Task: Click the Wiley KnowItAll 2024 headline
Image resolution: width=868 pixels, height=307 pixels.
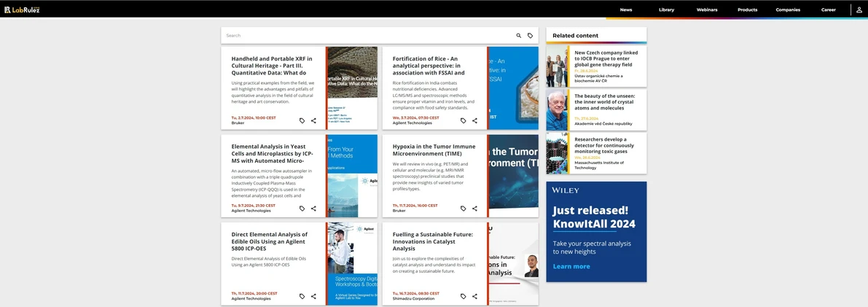Action: pyautogui.click(x=594, y=217)
